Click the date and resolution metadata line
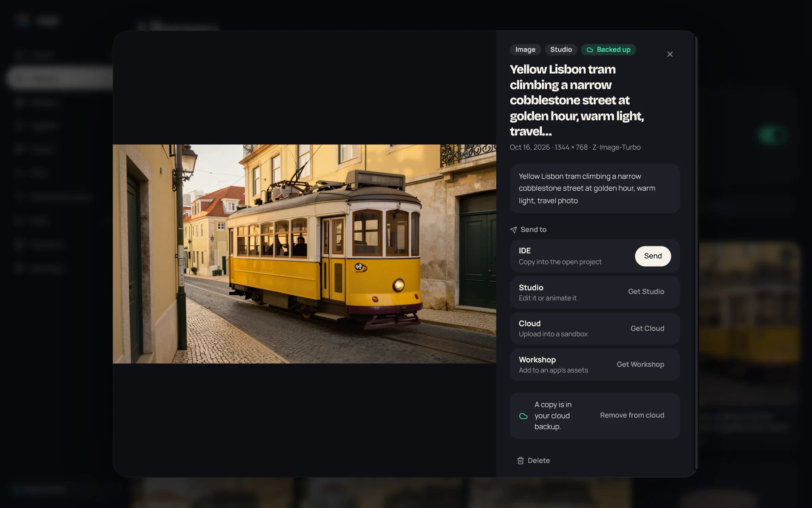 [575, 147]
